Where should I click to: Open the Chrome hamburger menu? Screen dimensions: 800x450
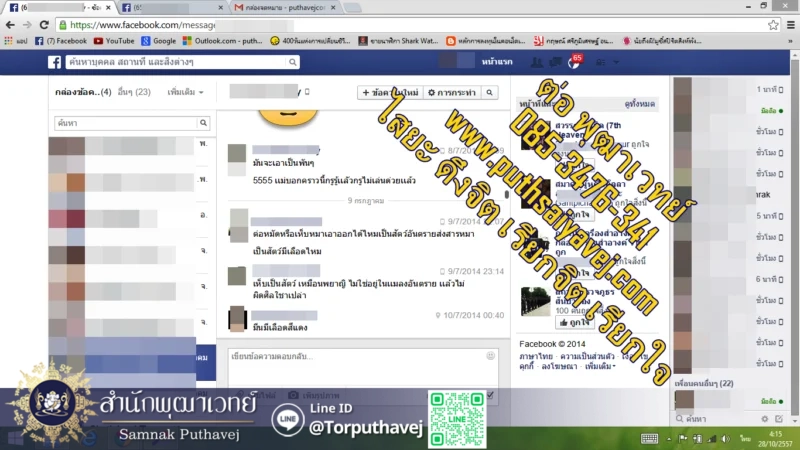coord(791,24)
